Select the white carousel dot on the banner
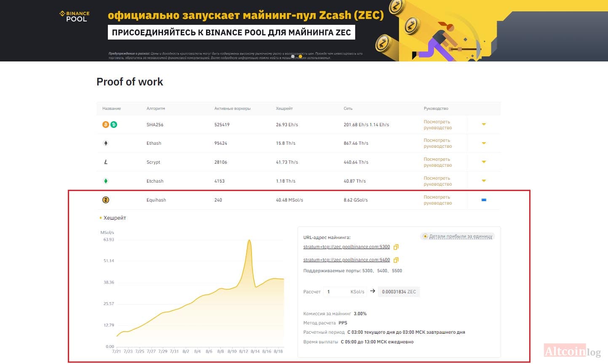608x364 pixels. click(293, 56)
